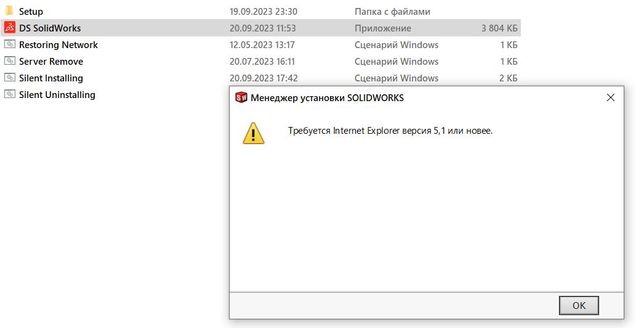Close the SOLIDWORKS installation manager dialog
This screenshot has height=328, width=644.
click(x=611, y=97)
